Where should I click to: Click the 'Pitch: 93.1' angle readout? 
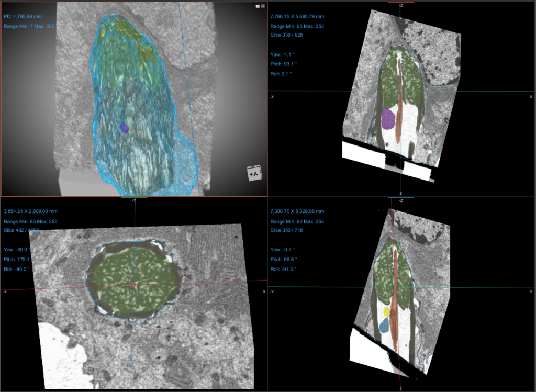(x=281, y=64)
